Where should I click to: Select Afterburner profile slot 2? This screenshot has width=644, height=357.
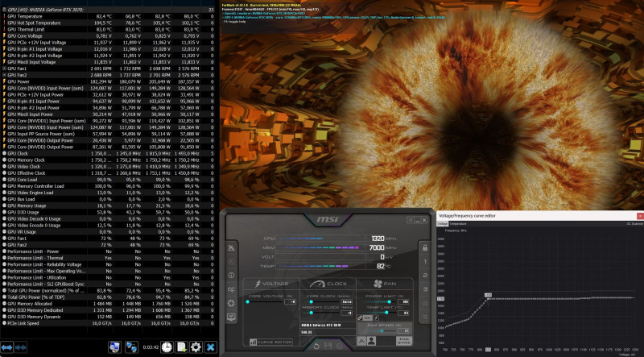coord(425,275)
